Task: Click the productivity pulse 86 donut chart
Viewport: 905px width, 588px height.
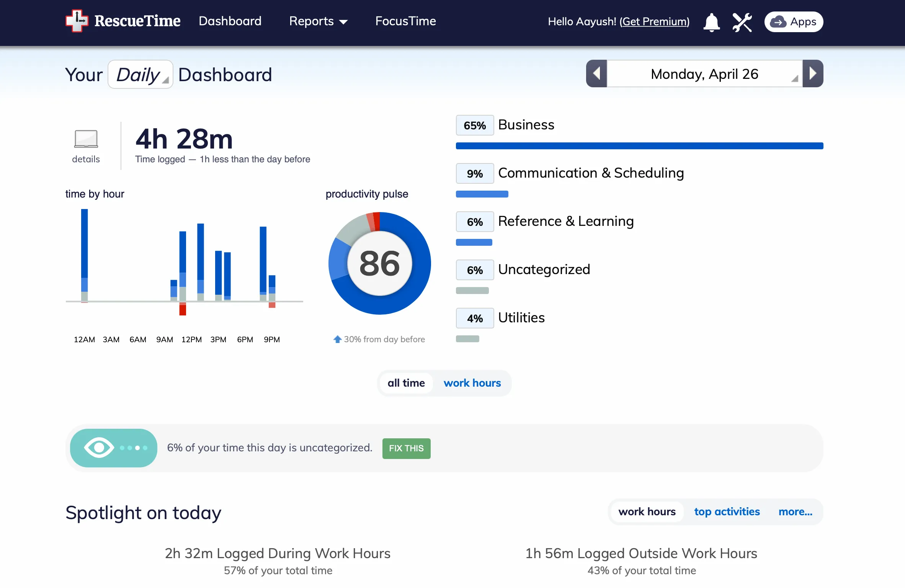Action: coord(379,263)
